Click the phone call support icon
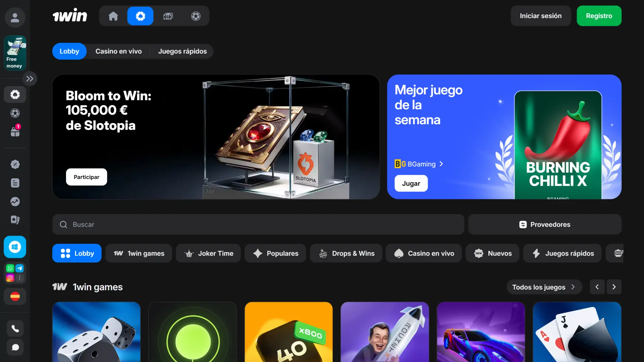The width and height of the screenshot is (644, 362). click(15, 328)
